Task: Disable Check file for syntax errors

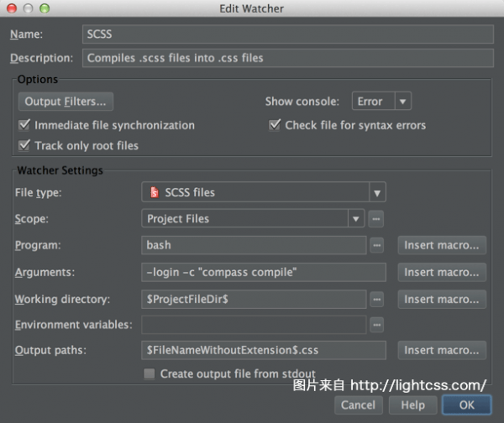Action: click(275, 125)
